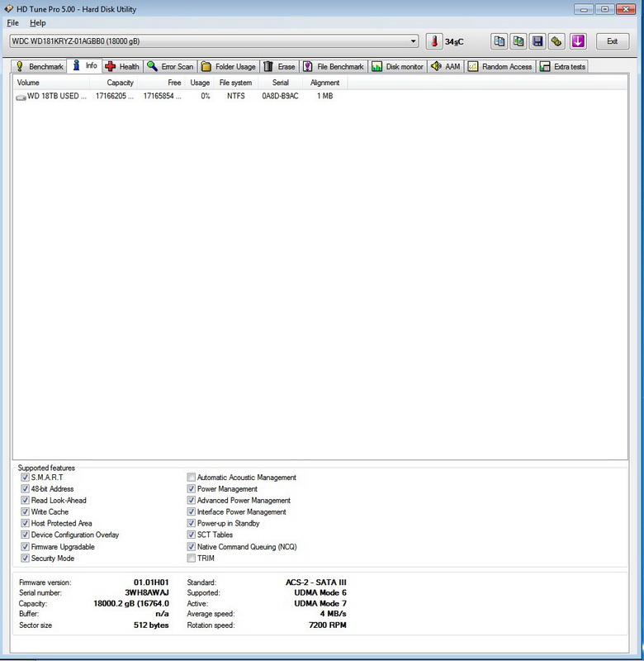This screenshot has width=644, height=661.
Task: Click the 512 bytes sector size value
Action: point(151,625)
